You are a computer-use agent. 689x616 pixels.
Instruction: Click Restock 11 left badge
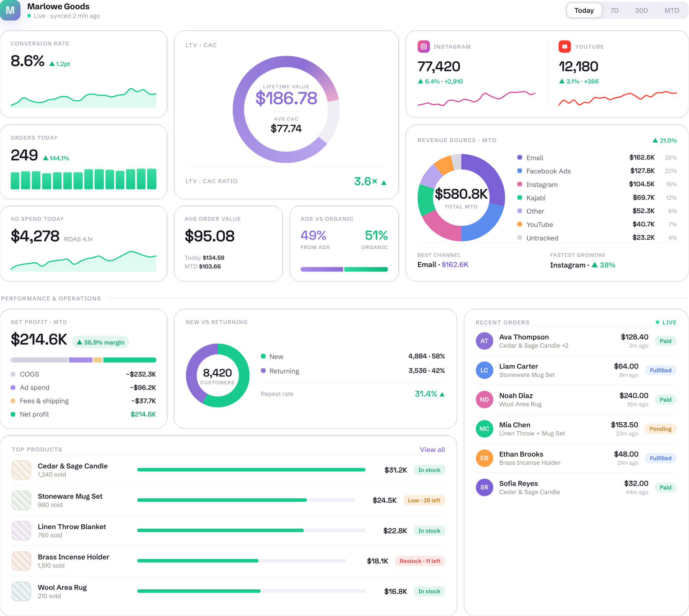coord(420,561)
